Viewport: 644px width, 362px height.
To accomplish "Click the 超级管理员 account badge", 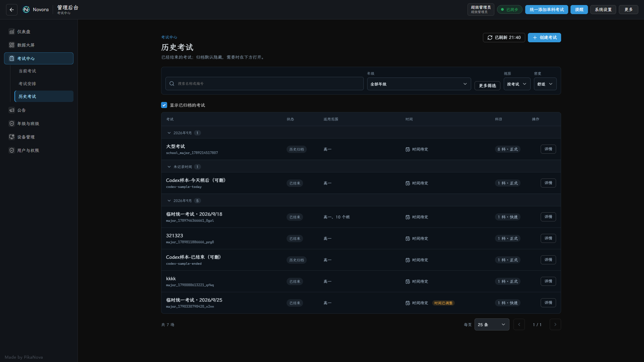I will click(481, 9).
